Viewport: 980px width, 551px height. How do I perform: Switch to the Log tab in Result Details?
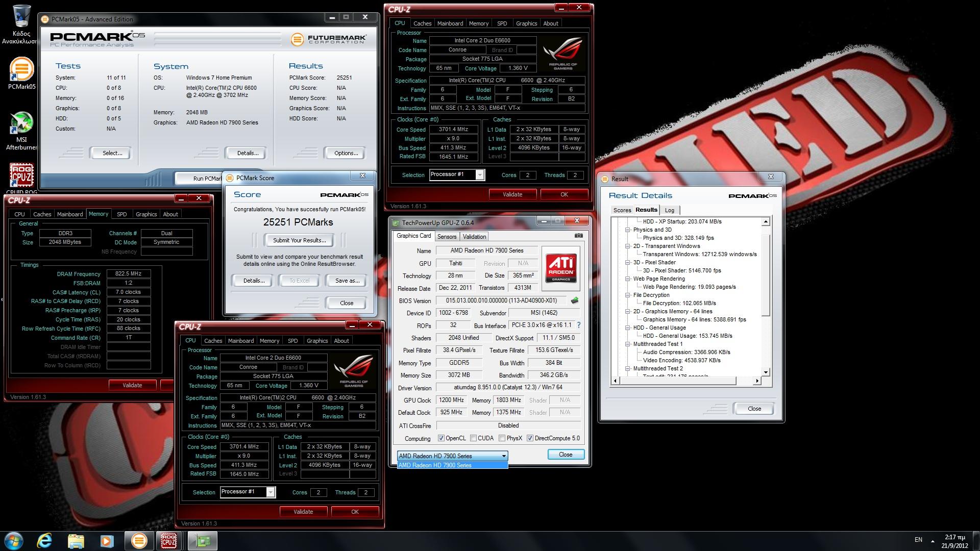click(x=670, y=210)
